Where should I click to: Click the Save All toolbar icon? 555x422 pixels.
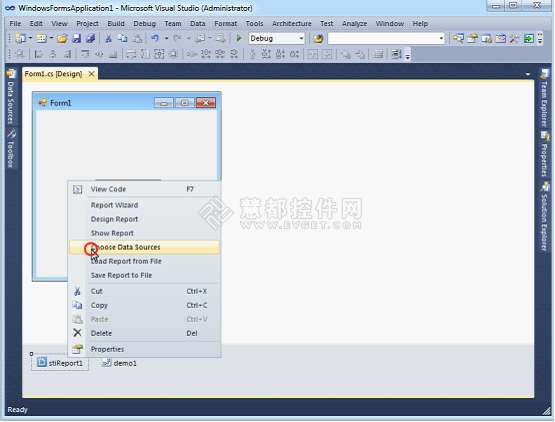coord(91,39)
